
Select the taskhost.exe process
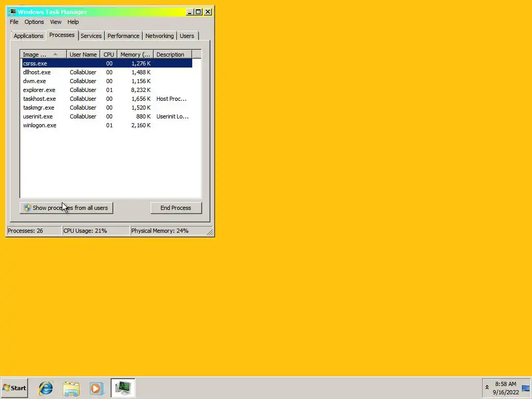click(107, 99)
